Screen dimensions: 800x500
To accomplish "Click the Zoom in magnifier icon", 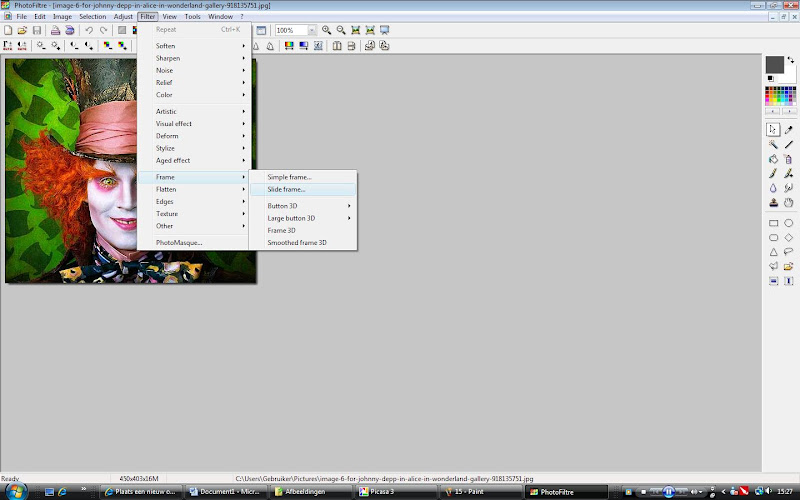I will pos(327,31).
